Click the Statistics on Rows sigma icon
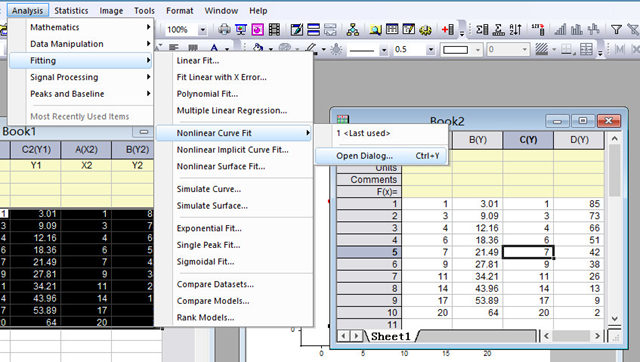 498,29
